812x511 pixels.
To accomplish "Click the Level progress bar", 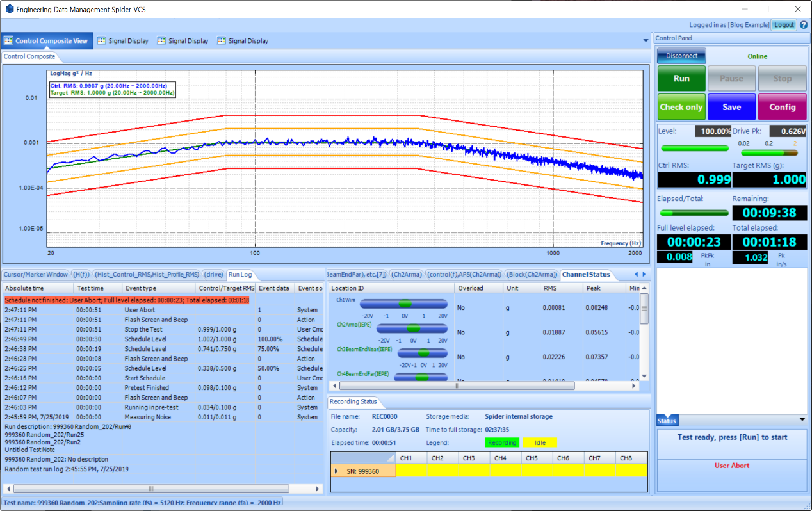I will 694,149.
